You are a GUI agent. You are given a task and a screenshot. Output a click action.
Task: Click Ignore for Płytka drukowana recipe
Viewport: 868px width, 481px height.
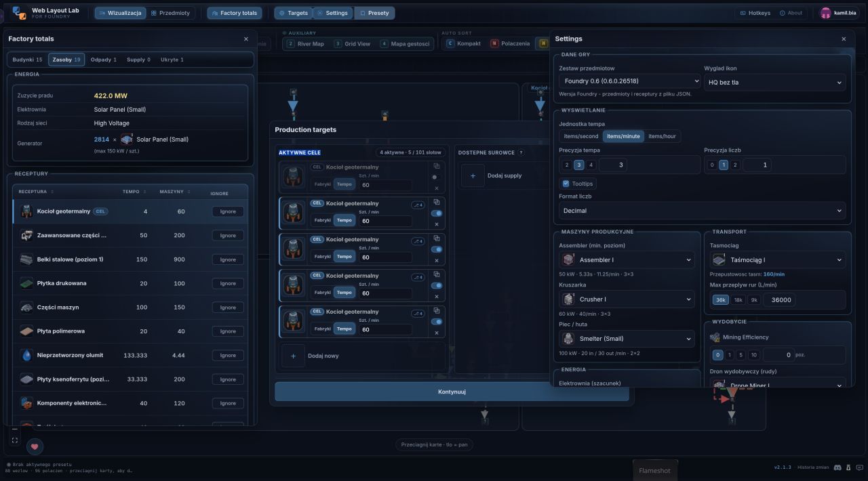coord(228,283)
